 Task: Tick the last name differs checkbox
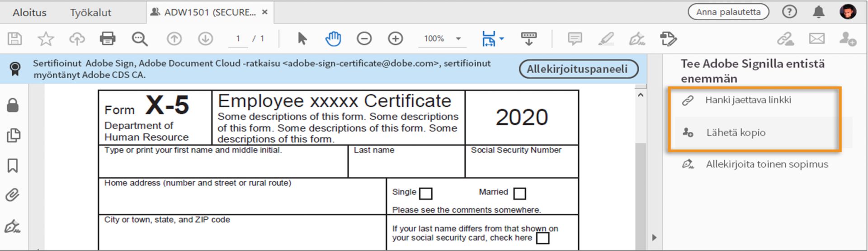coord(542,238)
